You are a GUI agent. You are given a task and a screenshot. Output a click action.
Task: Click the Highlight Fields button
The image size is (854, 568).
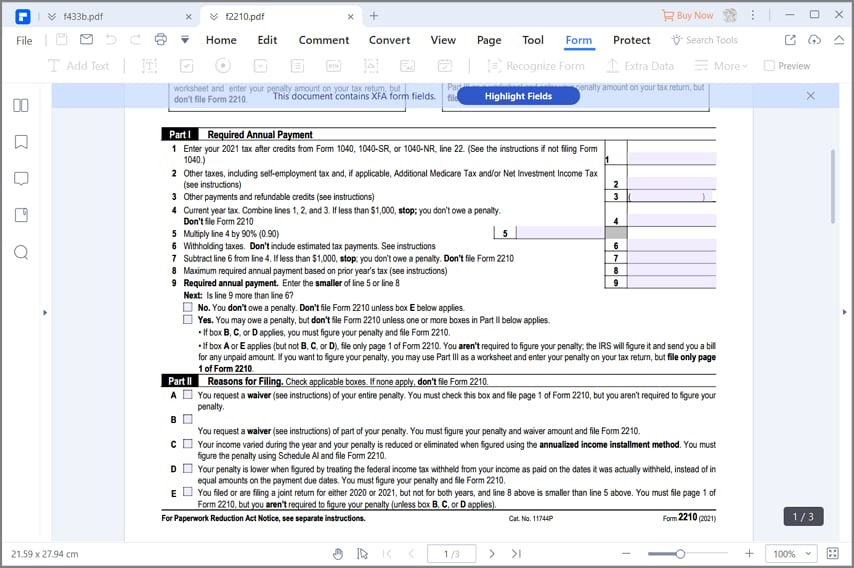coord(518,96)
